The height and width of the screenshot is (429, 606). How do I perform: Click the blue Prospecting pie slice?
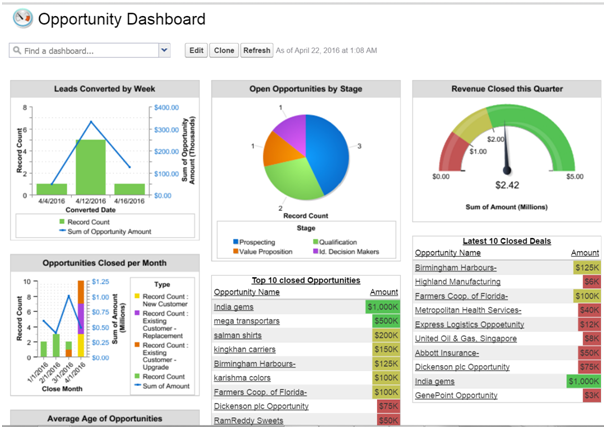tap(329, 155)
